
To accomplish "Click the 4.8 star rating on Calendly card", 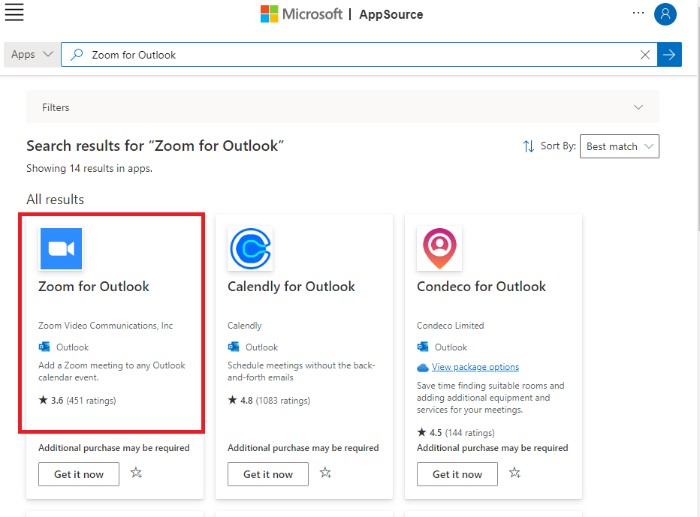I will click(x=269, y=400).
